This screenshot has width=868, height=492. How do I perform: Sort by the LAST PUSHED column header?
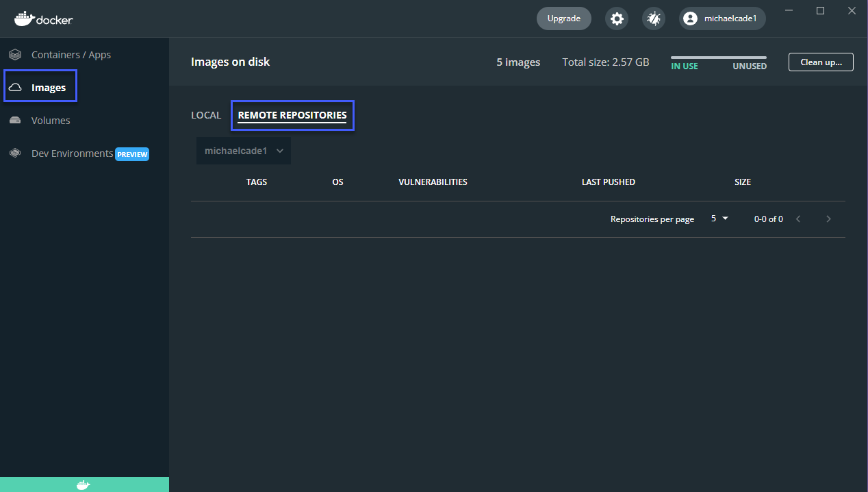[608, 182]
